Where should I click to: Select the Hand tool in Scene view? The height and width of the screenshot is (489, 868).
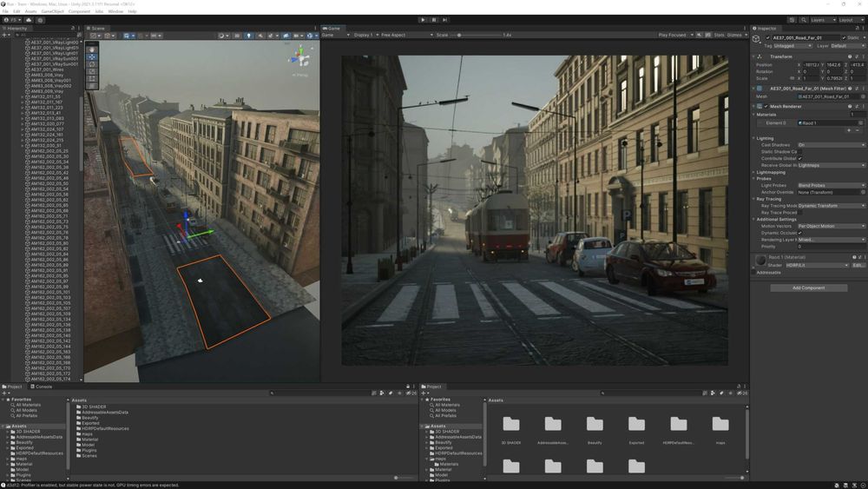coord(92,50)
